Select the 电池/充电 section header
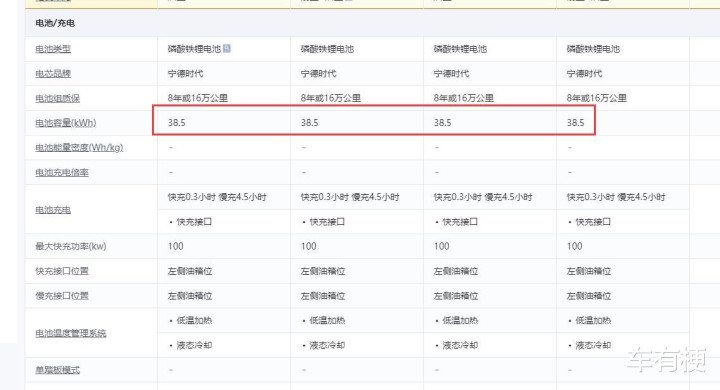720x390 pixels. [55, 23]
